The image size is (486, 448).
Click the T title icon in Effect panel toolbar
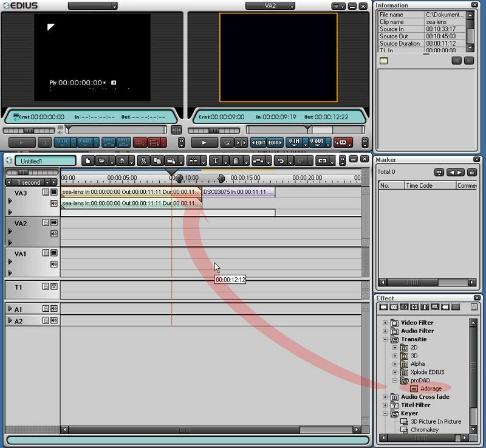coord(425,307)
